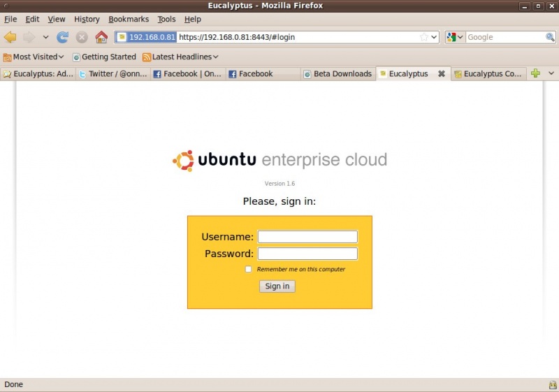Focus the Username input field
This screenshot has height=392, width=559.
tap(307, 237)
